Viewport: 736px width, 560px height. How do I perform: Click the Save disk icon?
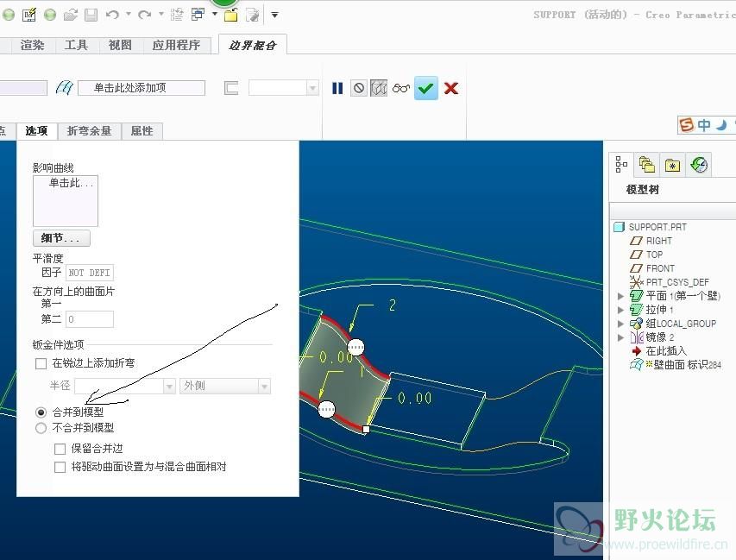[91, 15]
